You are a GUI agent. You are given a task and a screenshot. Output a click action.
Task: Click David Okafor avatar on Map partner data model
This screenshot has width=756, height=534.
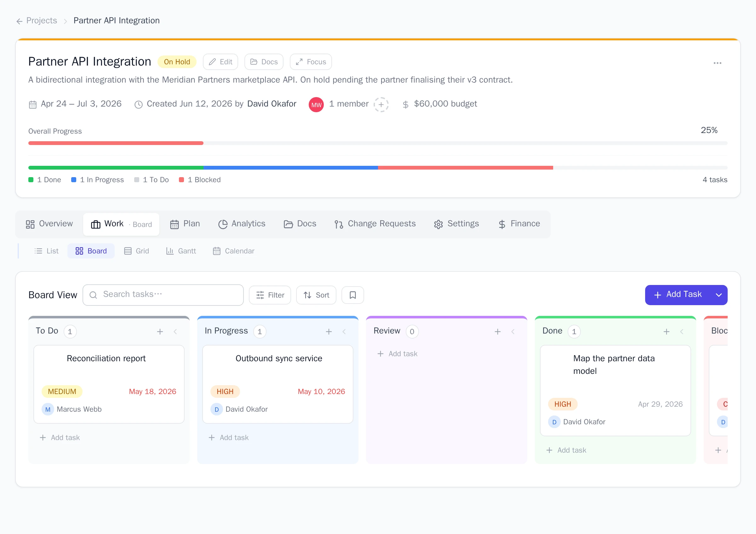(554, 422)
